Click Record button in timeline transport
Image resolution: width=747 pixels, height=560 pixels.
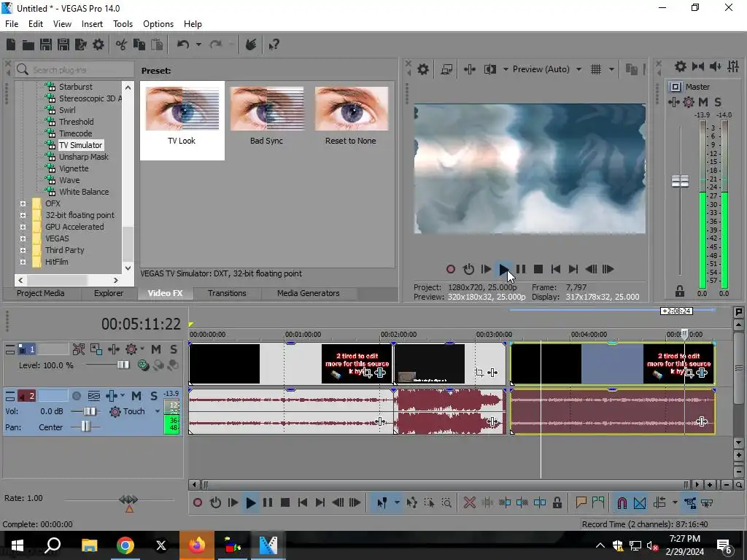[198, 502]
